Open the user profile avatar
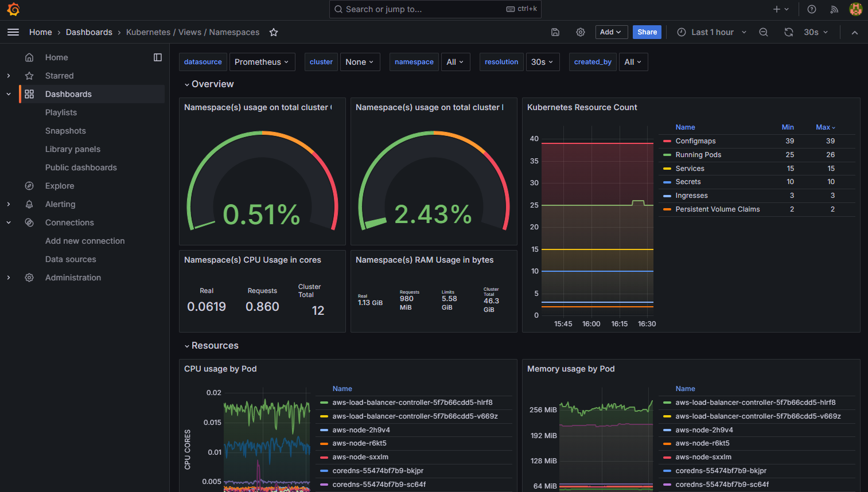The width and height of the screenshot is (868, 492). pyautogui.click(x=855, y=9)
